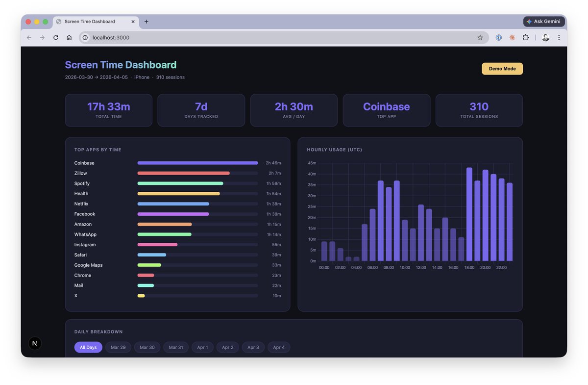The image size is (588, 385).
Task: Click the browser forward arrow
Action: pyautogui.click(x=42, y=37)
